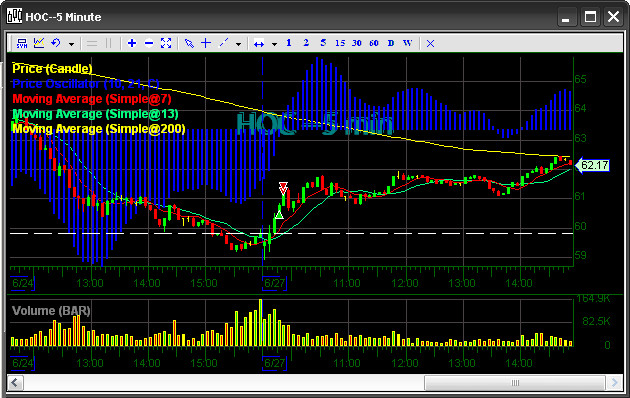Click the 164.9K volume axis value
The height and width of the screenshot is (398, 630).
click(x=593, y=298)
